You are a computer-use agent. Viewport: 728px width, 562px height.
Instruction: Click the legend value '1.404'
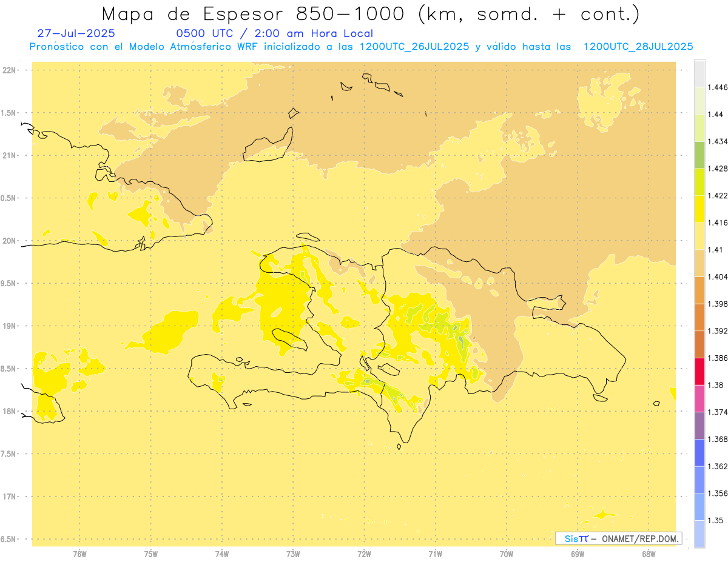(x=718, y=276)
